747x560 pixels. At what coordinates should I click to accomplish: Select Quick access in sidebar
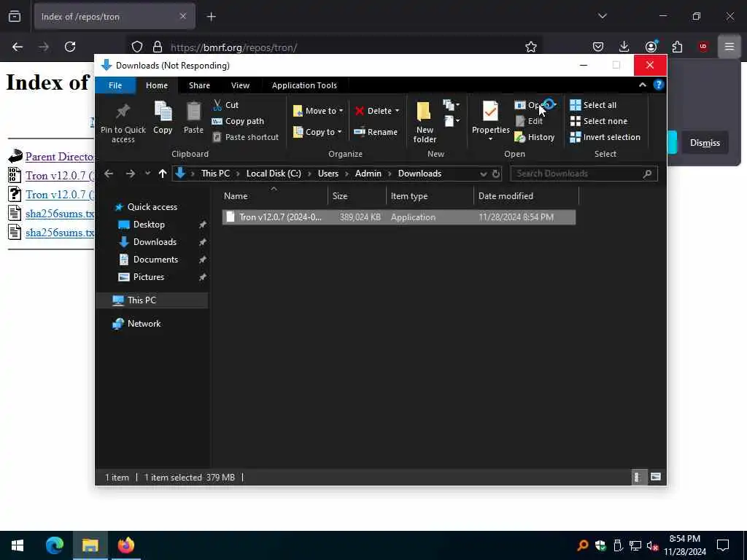[152, 207]
